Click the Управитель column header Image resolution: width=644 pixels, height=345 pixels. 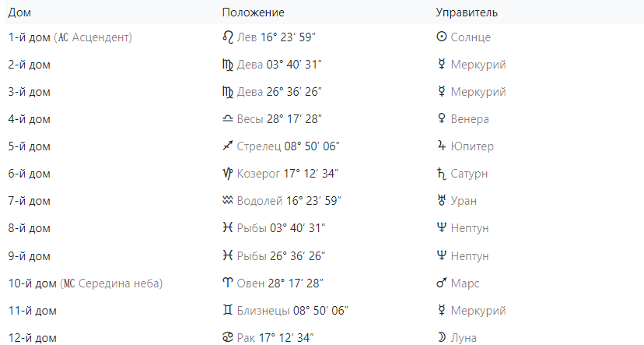pos(467,12)
